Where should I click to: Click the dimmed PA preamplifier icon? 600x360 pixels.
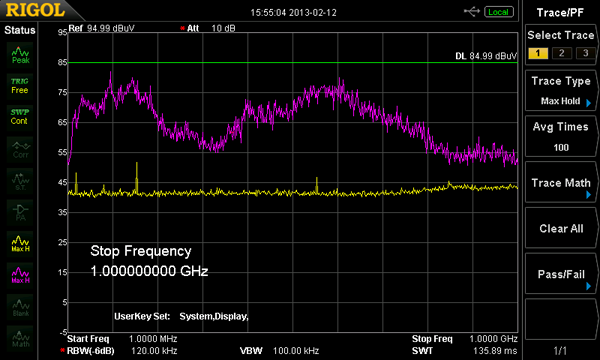(x=20, y=212)
